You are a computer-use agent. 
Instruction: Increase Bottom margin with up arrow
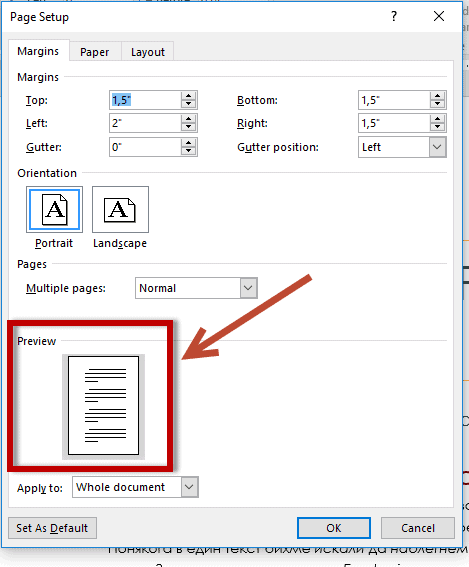point(438,96)
